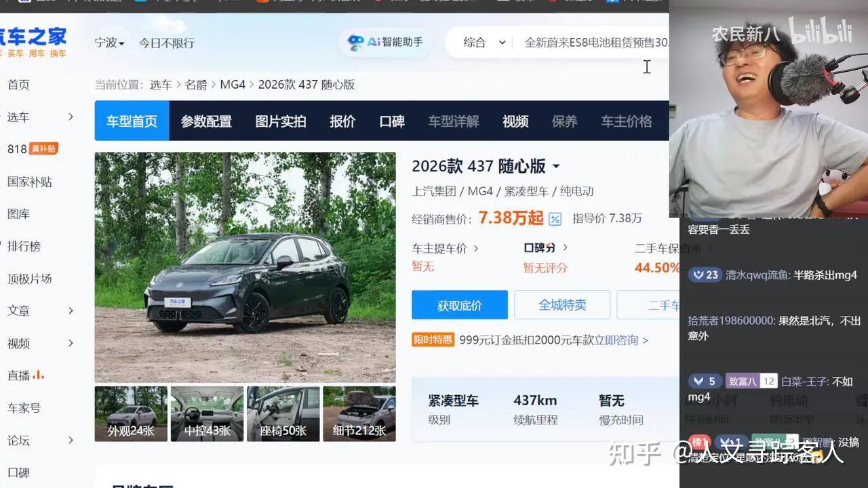Image resolution: width=868 pixels, height=488 pixels.
Task: Click the 获取底价 button
Action: coord(459,304)
